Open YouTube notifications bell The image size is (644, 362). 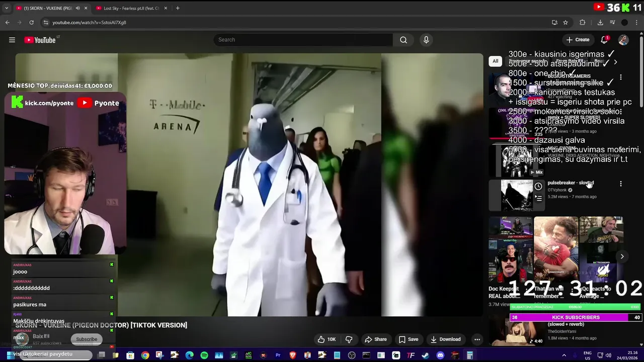point(604,40)
